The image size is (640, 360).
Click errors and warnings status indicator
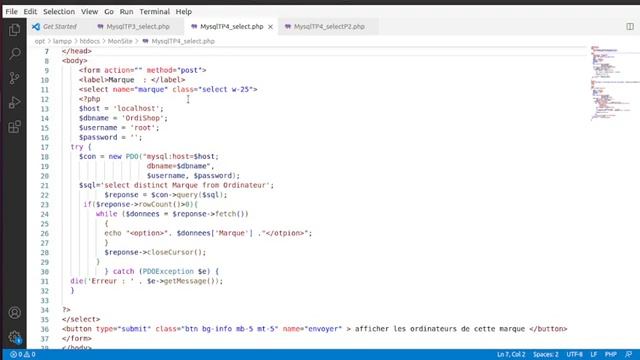click(x=23, y=354)
